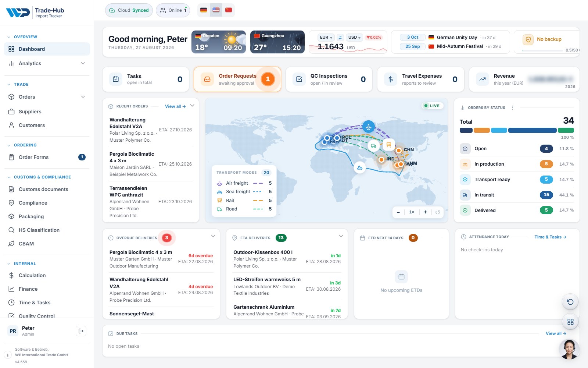Click the floating refresh button
The height and width of the screenshot is (368, 588).
point(570,302)
